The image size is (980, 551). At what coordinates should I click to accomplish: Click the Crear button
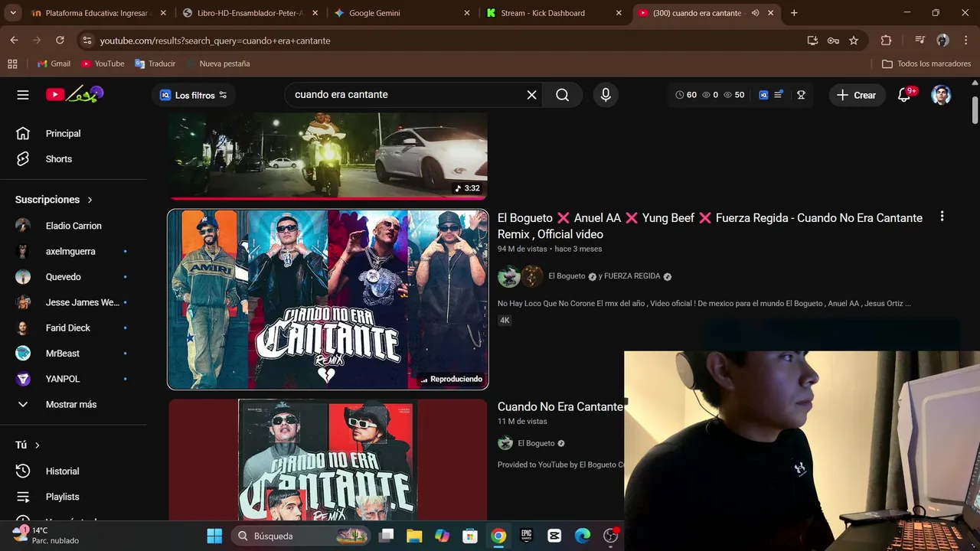point(857,95)
